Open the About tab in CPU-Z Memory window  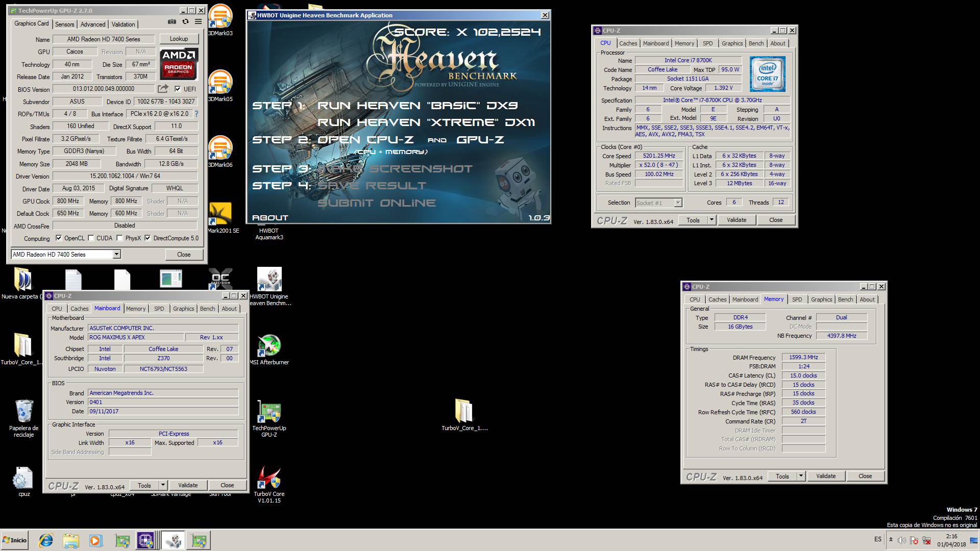(867, 299)
